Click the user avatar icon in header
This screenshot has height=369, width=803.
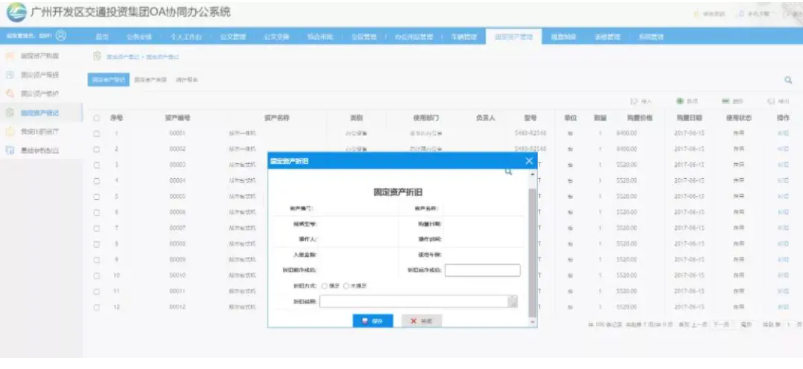(61, 36)
